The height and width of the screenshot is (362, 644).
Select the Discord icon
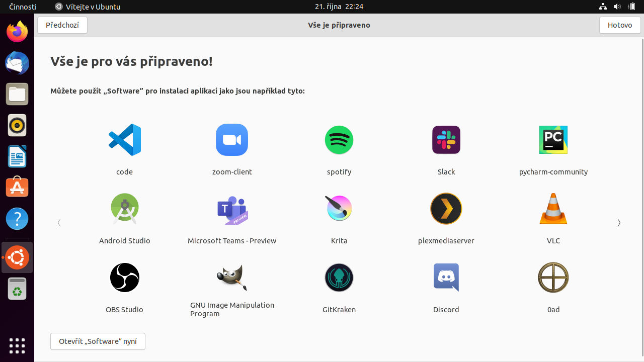(x=446, y=277)
